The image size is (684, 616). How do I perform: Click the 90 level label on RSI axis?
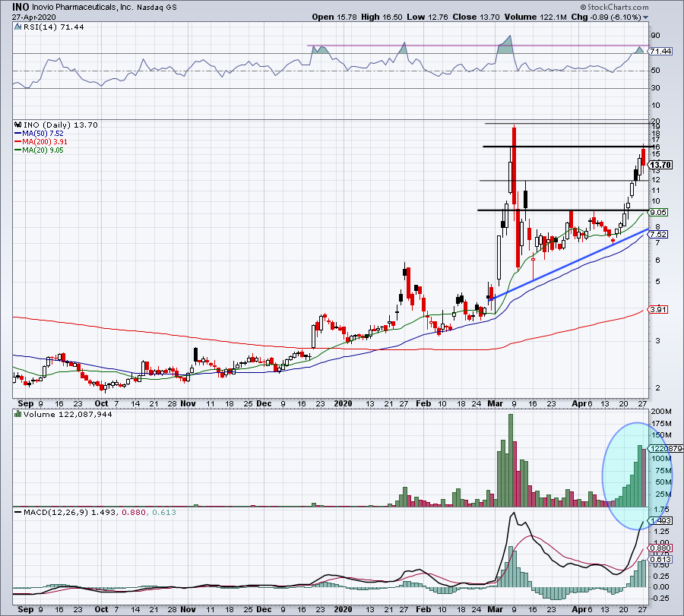tap(655, 35)
